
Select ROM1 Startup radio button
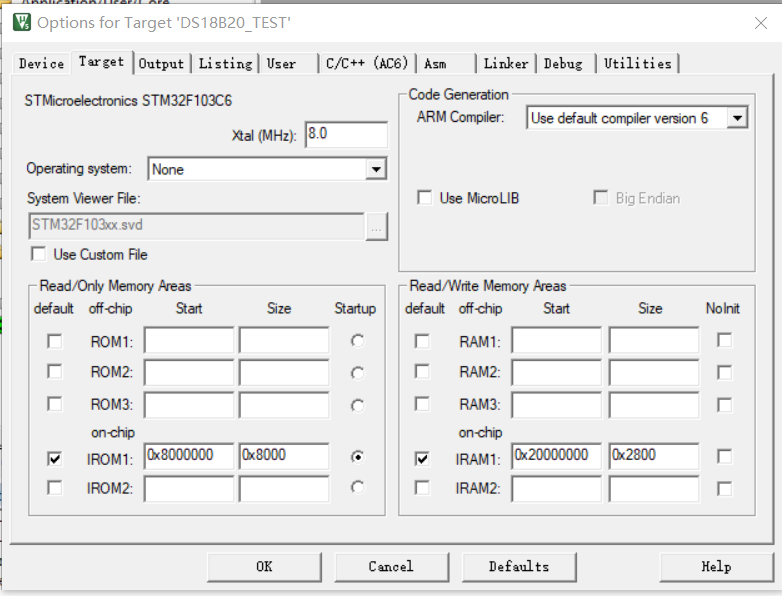pyautogui.click(x=357, y=341)
